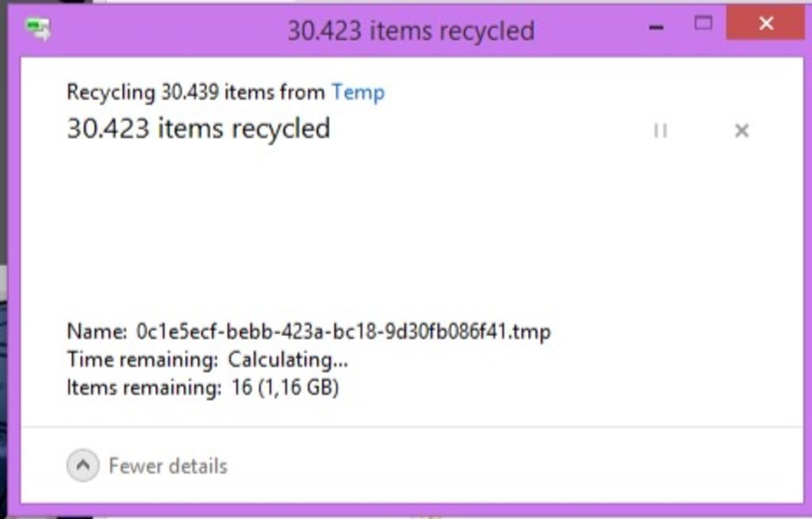Minimize the recycling progress window
Viewport: 812px width, 519px height.
coord(656,27)
